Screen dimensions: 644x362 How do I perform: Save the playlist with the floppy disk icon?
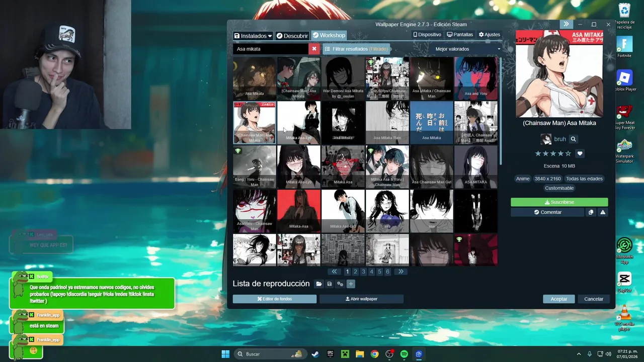330,284
